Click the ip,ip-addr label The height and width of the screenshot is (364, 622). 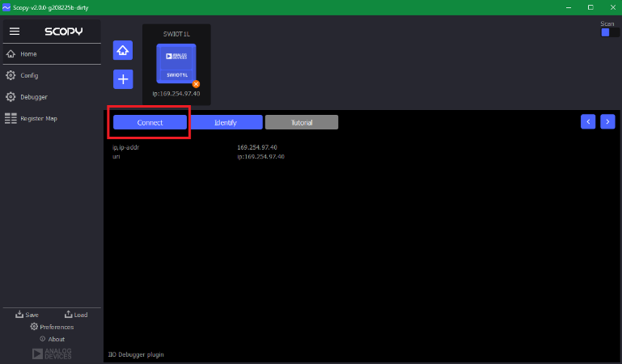[126, 147]
